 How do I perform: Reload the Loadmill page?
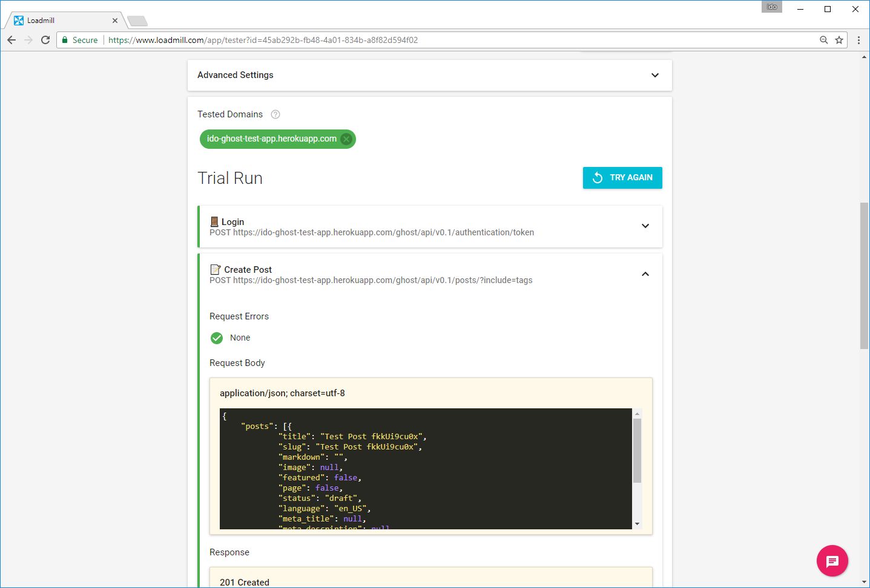(x=45, y=40)
